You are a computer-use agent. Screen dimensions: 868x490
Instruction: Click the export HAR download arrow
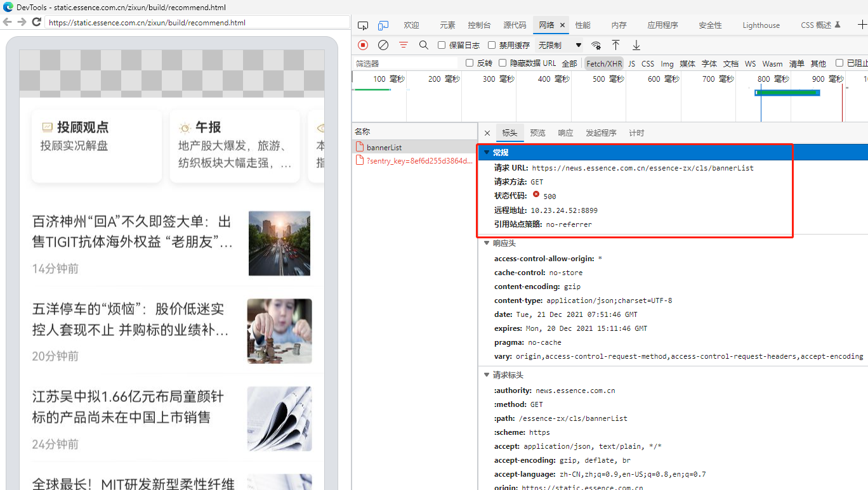(636, 45)
